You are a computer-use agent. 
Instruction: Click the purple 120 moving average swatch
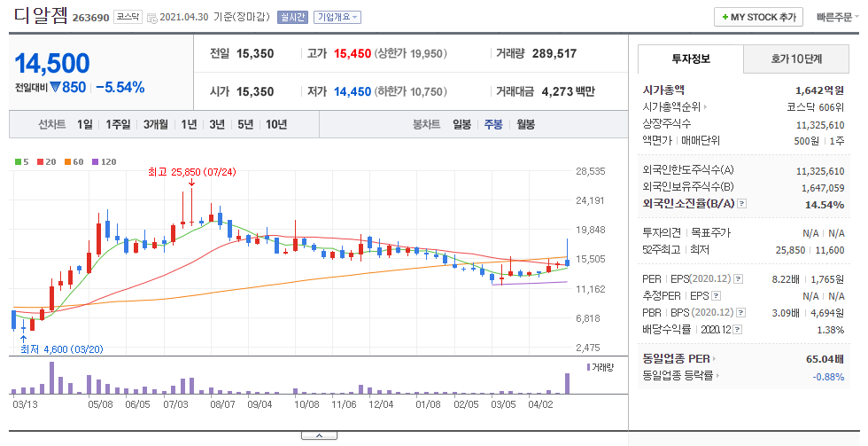pos(96,161)
